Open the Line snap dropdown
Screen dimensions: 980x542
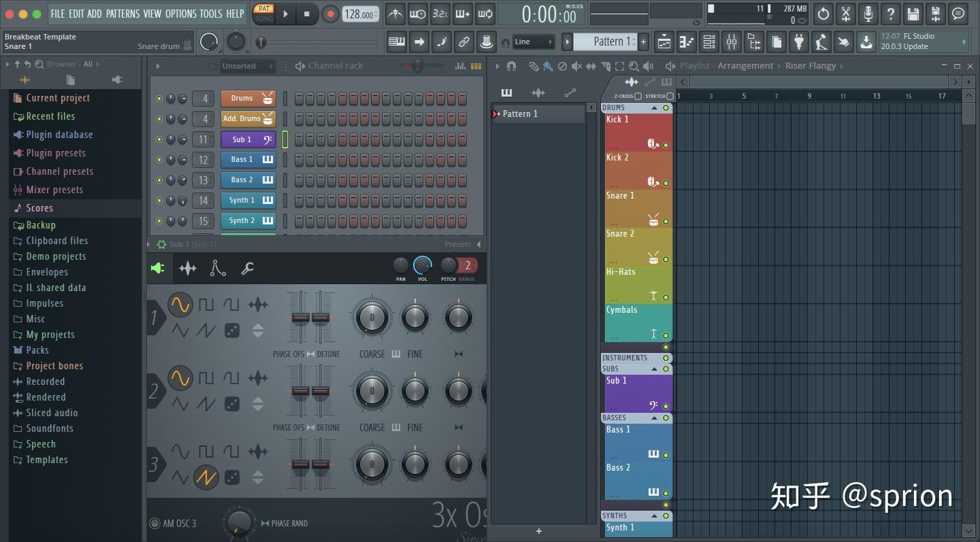point(534,42)
